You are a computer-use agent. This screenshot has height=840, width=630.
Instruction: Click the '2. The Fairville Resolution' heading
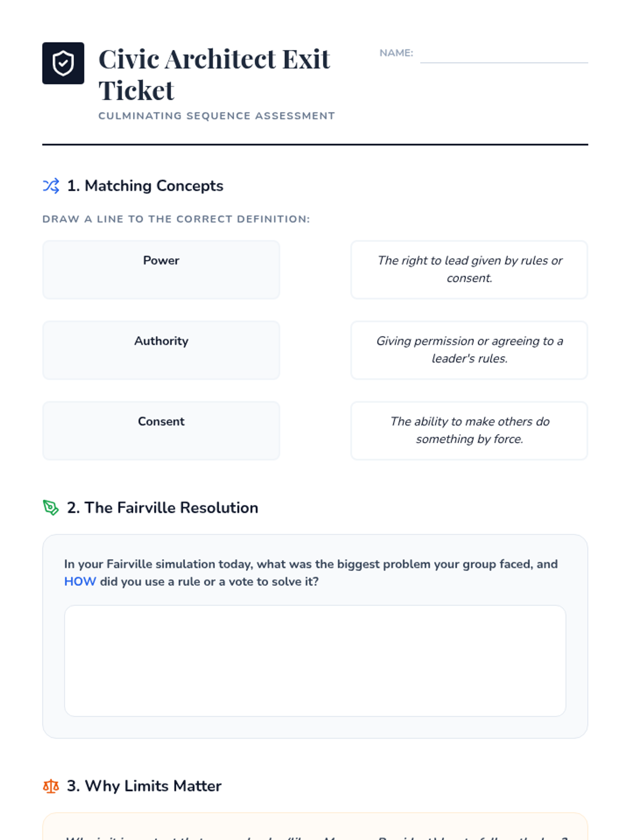tap(163, 508)
